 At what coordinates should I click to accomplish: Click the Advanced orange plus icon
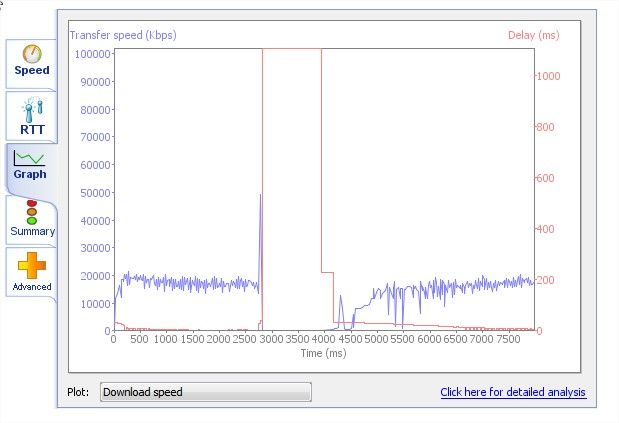point(32,265)
